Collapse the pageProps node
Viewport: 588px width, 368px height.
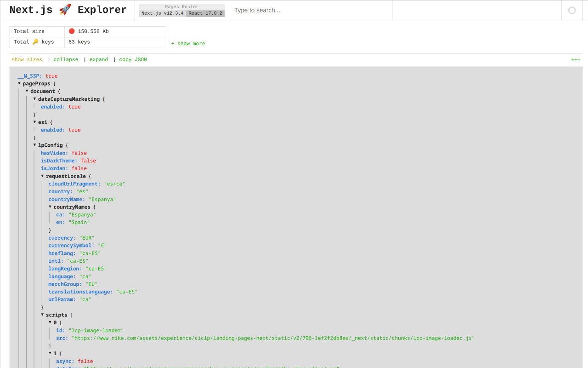[19, 83]
